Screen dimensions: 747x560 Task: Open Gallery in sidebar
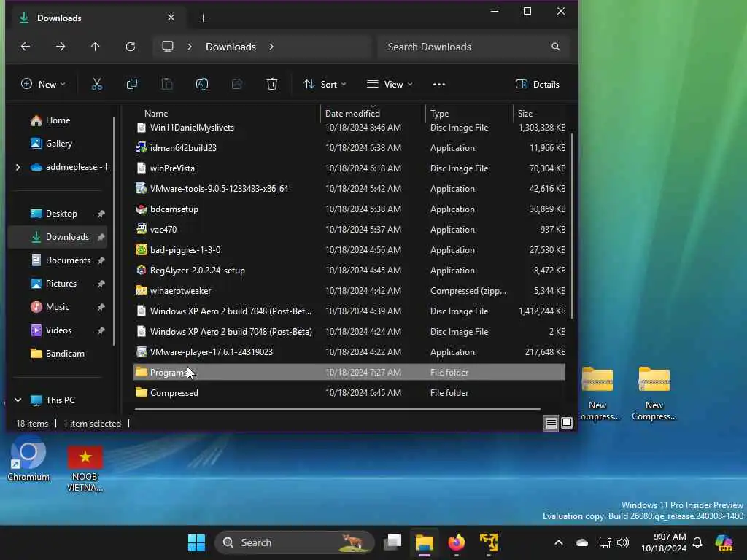(58, 144)
